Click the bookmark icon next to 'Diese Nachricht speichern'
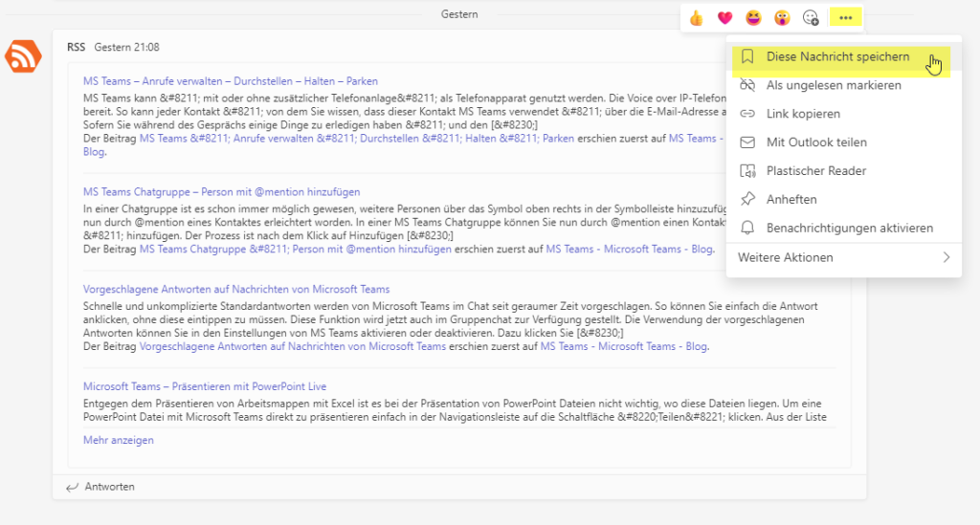This screenshot has width=980, height=525. tap(746, 56)
